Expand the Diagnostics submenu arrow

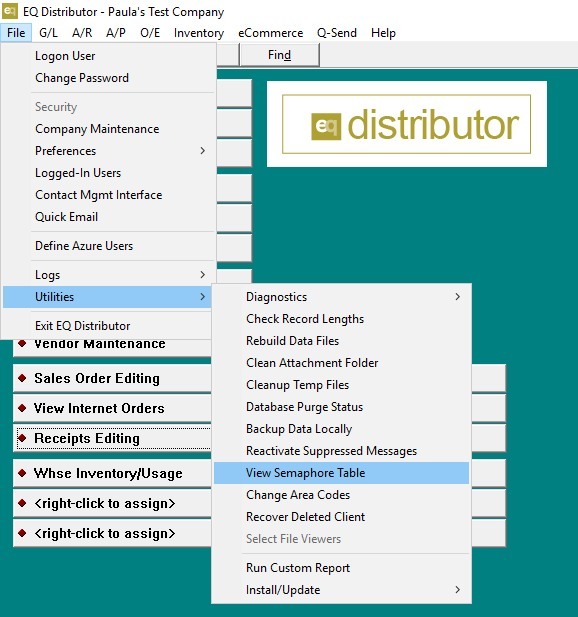pyautogui.click(x=457, y=297)
